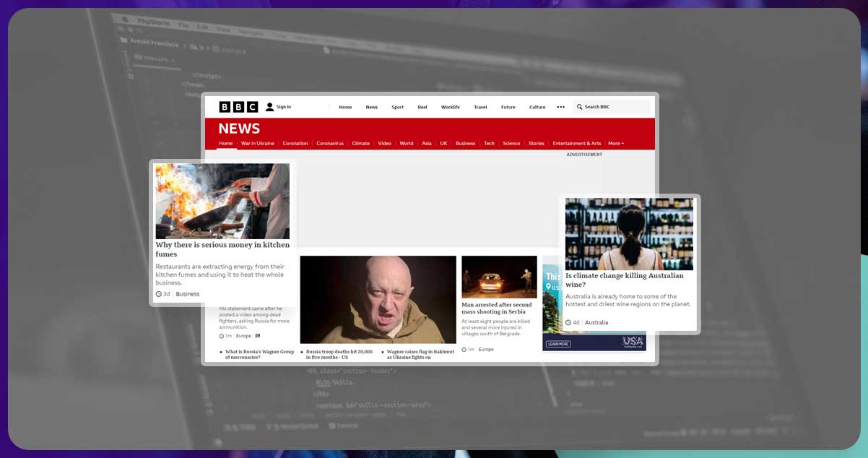Click the clock icon beside 4d
This screenshot has height=458, width=868.
tap(568, 322)
